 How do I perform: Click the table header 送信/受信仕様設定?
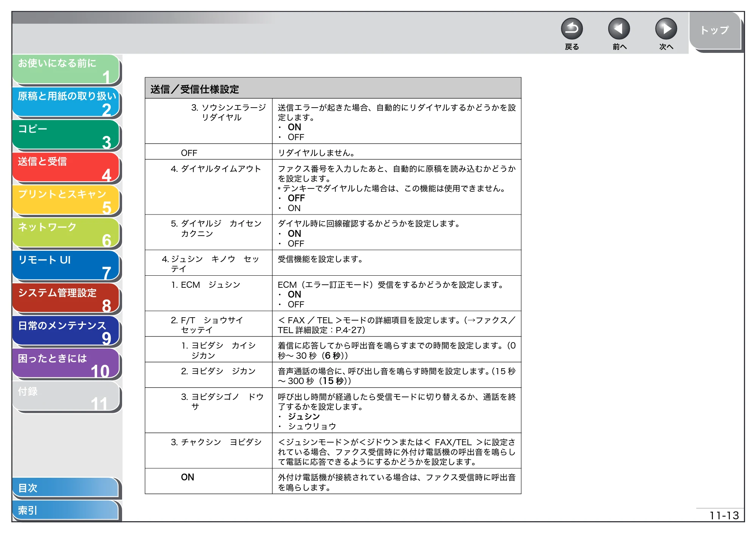tap(333, 88)
